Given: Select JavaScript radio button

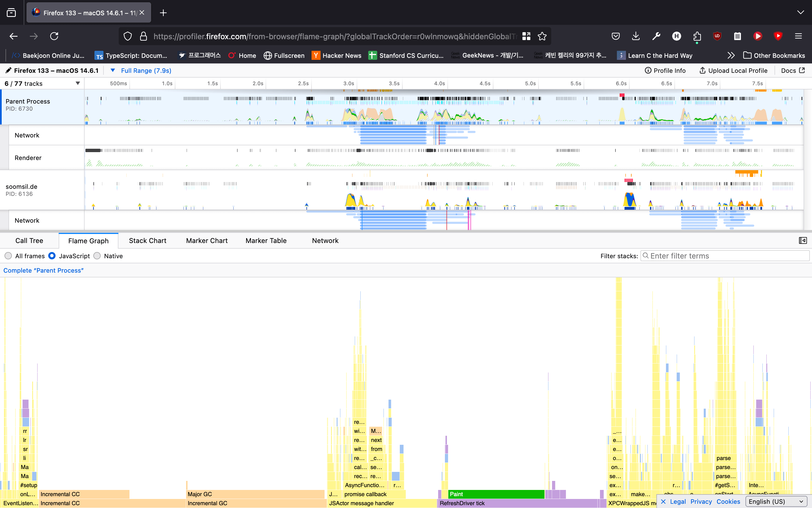Looking at the screenshot, I should 52,256.
